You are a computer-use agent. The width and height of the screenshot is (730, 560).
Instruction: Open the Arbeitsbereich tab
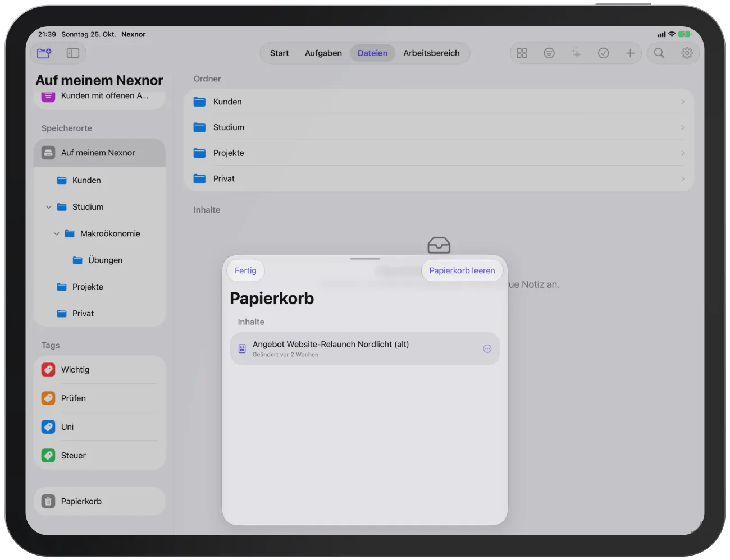pos(431,53)
